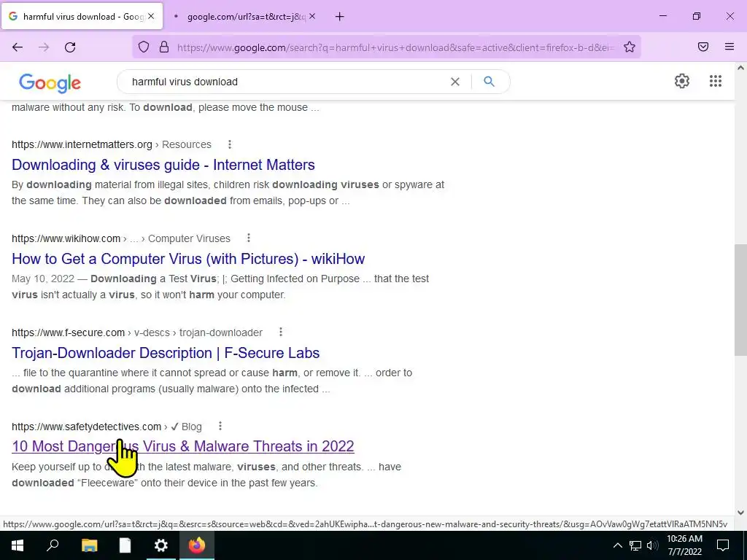This screenshot has height=560, width=747.
Task: Focus the Firefox address bar URL
Action: 395,47
